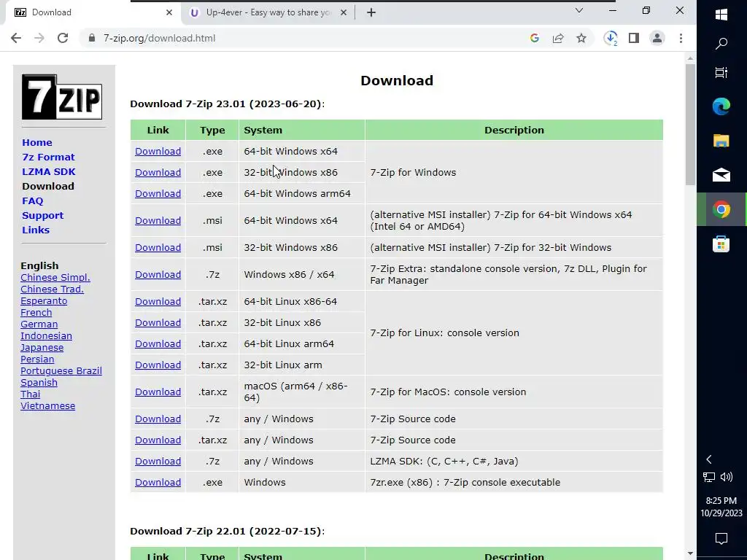Open Microsoft Store from taskbar
Screen dimensions: 747x560
[721, 244]
